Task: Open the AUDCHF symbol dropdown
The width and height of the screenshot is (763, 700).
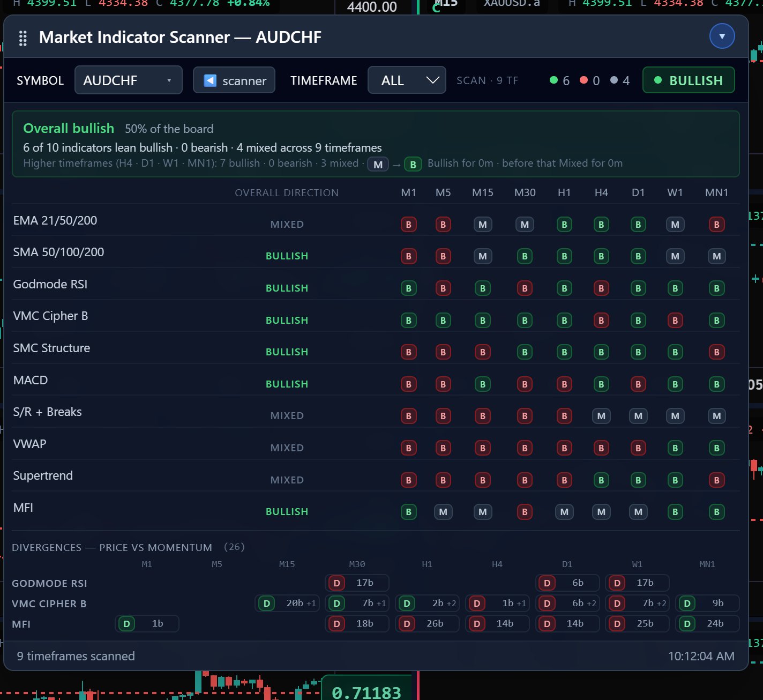Action: 129,80
